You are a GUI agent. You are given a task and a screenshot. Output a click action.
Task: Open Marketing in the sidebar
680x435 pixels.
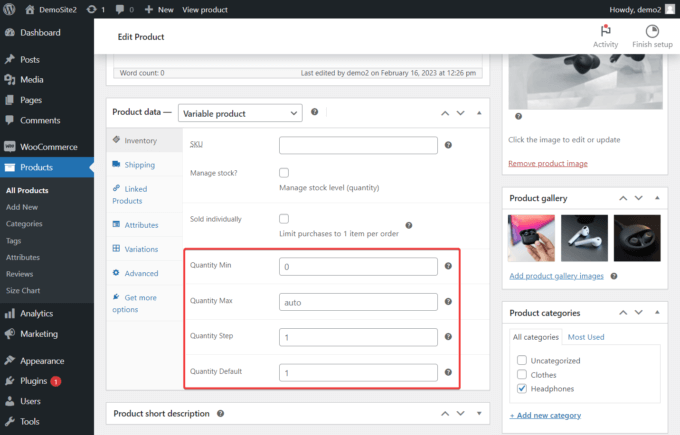click(47, 334)
